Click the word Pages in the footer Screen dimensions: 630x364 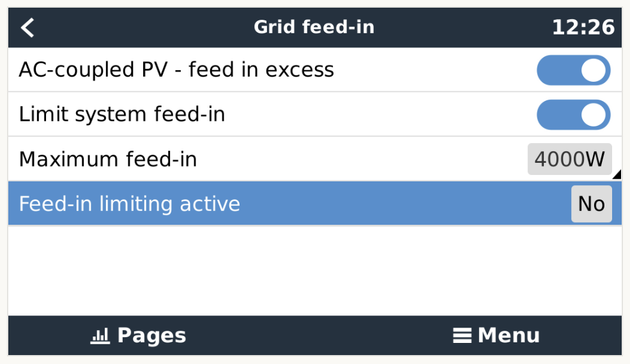click(152, 335)
